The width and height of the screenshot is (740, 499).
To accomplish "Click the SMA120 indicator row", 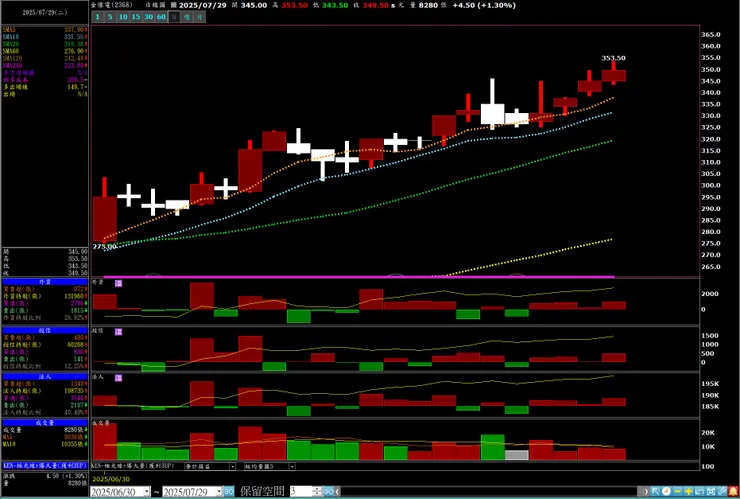I will (x=45, y=59).
